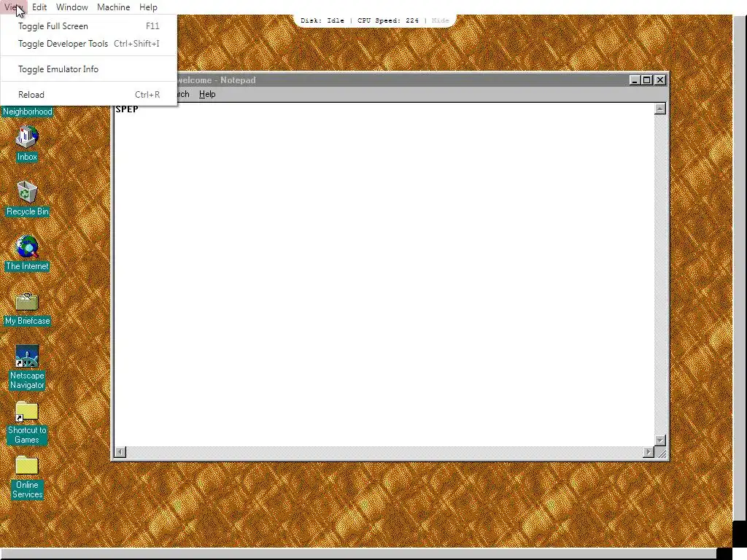Click Hide link in emulator status bar

click(x=440, y=20)
